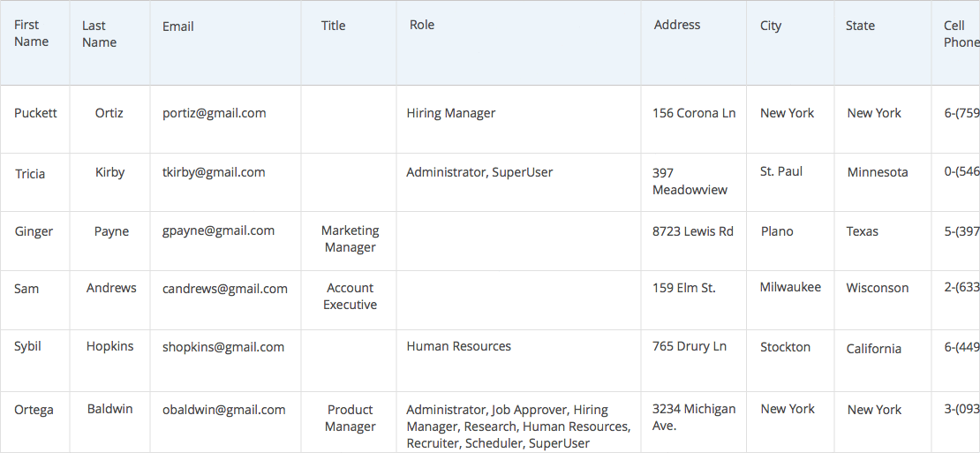Click the City column header
Screen dimensions: 980x453
[771, 26]
